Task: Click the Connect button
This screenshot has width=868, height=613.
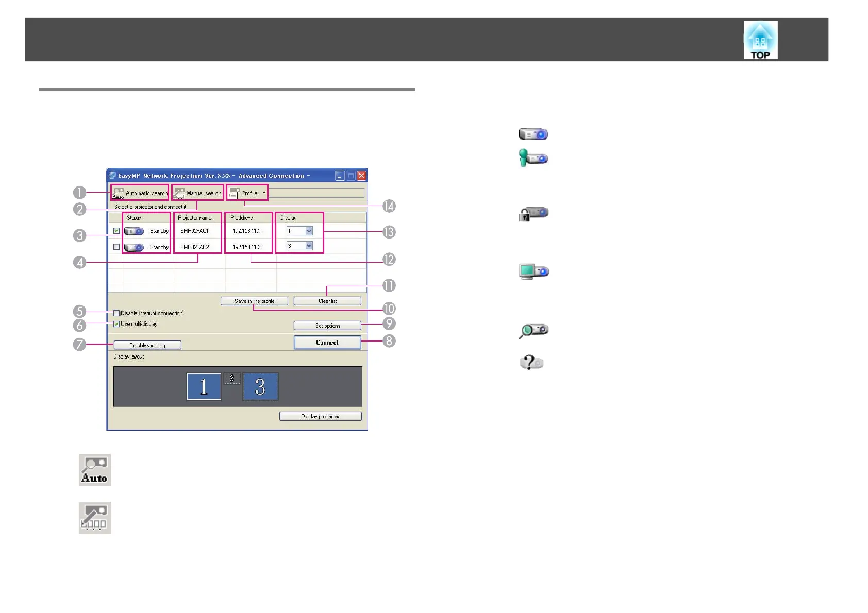Action: [327, 343]
